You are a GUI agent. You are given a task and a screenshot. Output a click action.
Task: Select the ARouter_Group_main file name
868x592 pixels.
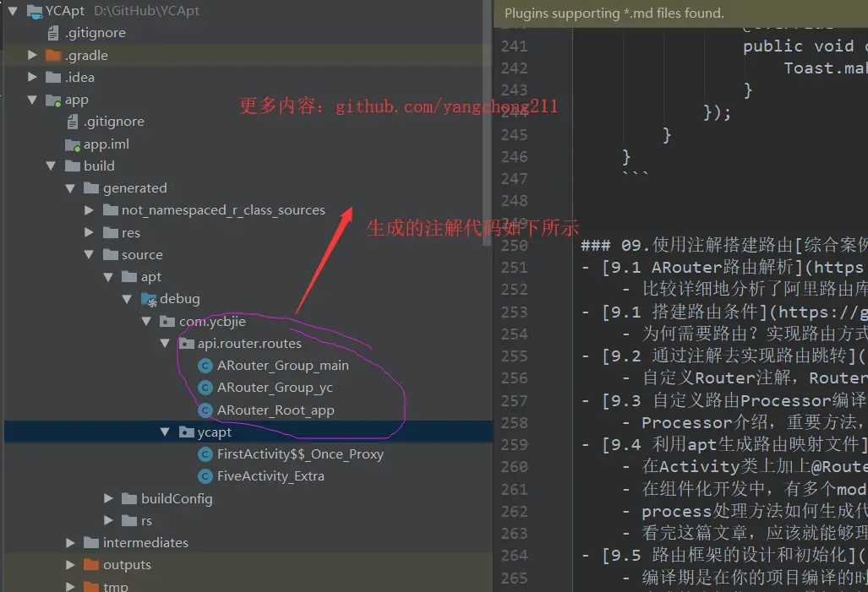[283, 366]
